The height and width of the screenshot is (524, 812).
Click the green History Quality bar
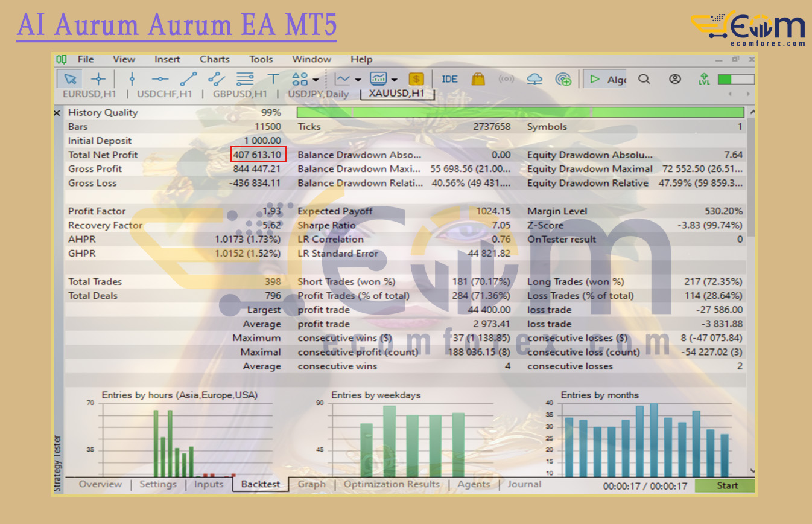click(520, 112)
